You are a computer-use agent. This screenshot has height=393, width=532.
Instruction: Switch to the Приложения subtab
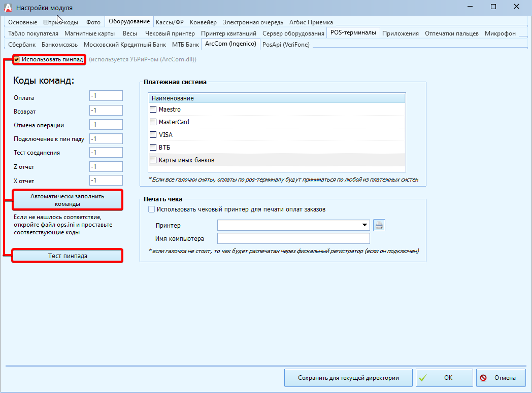[401, 33]
